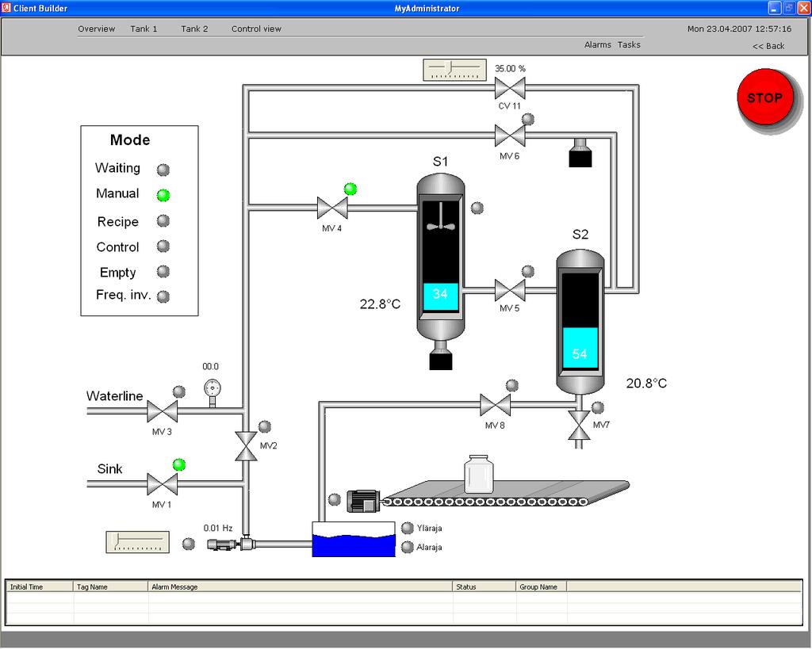Open the Control view page
812x649 pixels.
pos(256,29)
